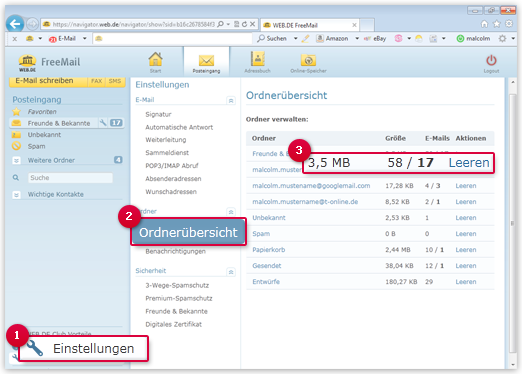
Task: Click the Suche search field
Action: tap(70, 178)
